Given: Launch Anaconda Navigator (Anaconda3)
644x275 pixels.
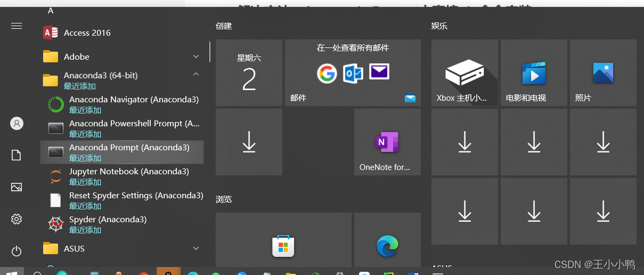Looking at the screenshot, I should (x=122, y=104).
